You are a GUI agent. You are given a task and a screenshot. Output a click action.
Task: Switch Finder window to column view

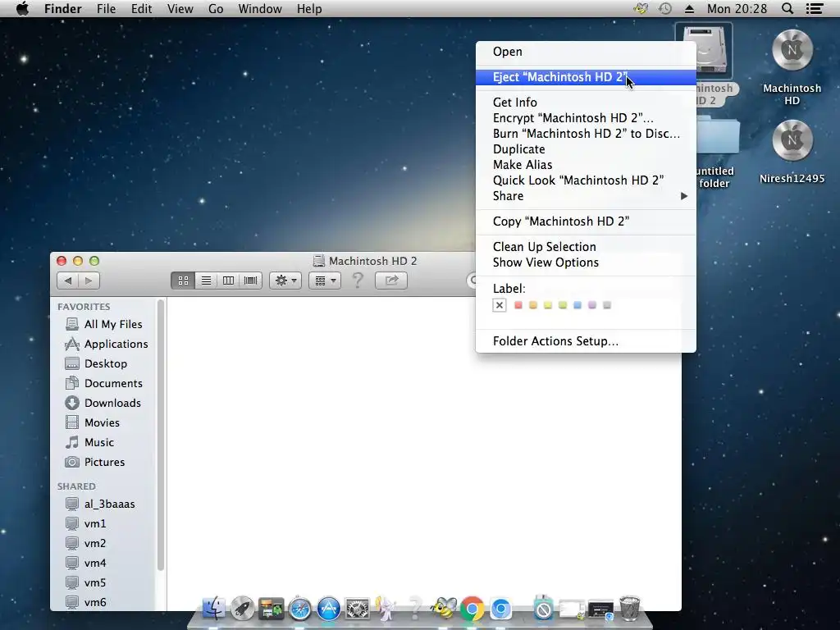[228, 281]
